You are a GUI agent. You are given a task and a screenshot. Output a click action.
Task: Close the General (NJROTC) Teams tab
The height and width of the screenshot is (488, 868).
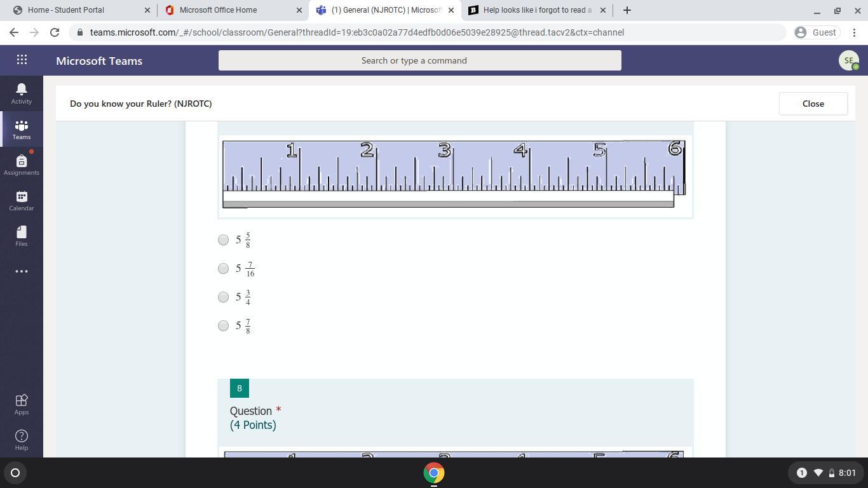point(451,10)
